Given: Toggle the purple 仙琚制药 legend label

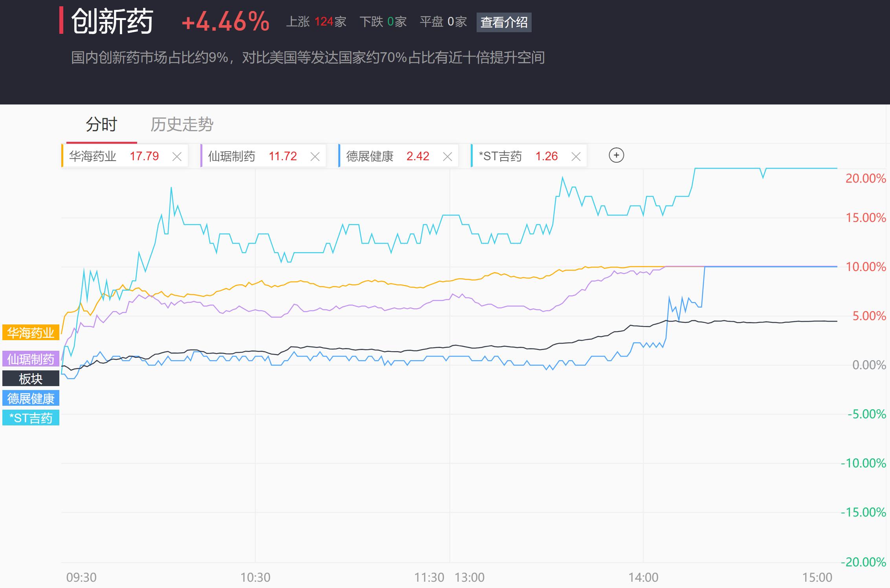Looking at the screenshot, I should coord(31,359).
